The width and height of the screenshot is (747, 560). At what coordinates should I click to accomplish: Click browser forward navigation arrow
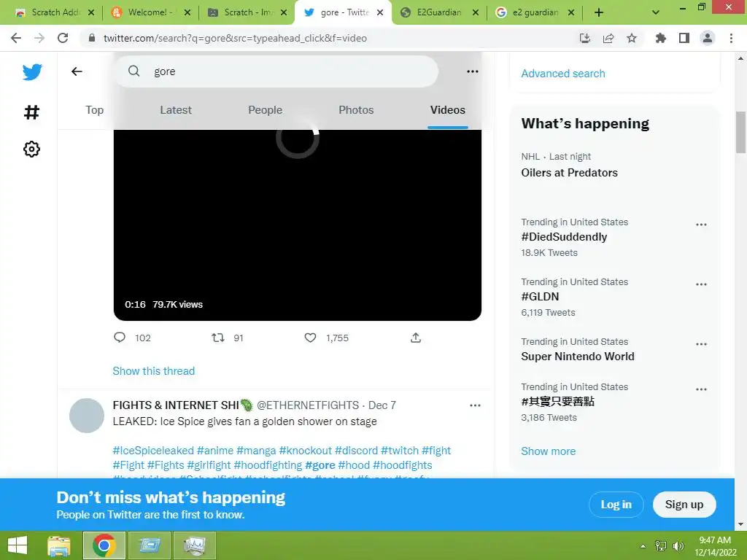coord(39,38)
